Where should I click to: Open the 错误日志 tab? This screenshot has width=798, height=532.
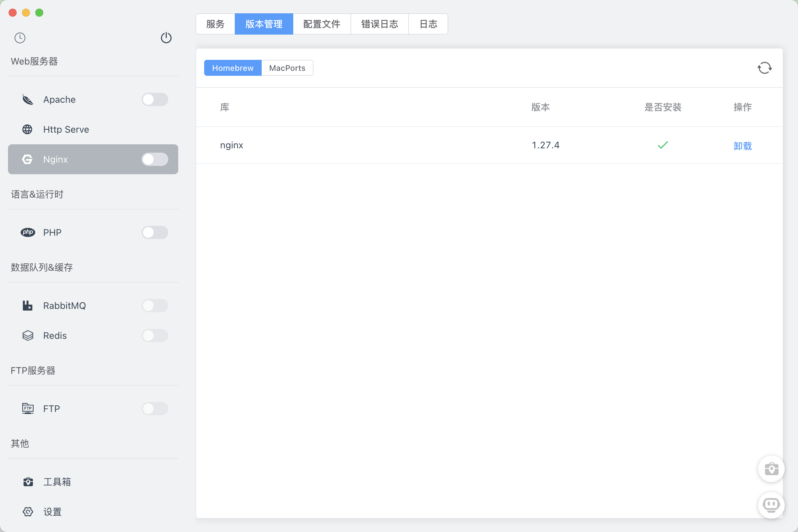point(379,24)
